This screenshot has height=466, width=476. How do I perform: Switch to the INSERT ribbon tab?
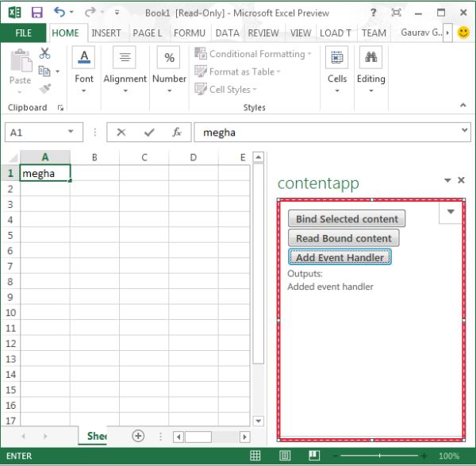[x=106, y=33]
